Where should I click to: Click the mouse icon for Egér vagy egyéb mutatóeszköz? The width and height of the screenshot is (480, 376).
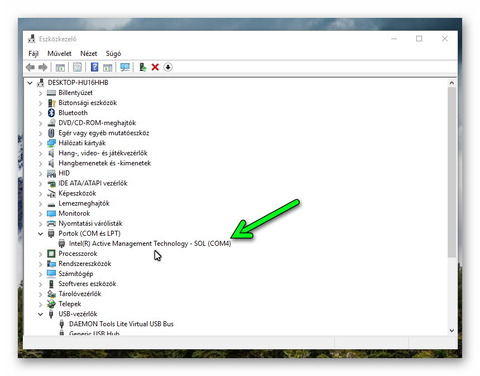point(51,133)
